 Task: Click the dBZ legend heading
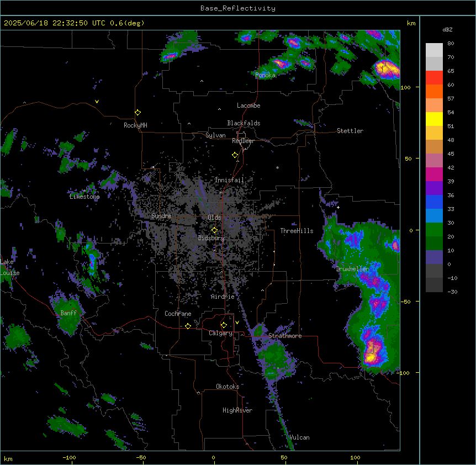click(447, 30)
